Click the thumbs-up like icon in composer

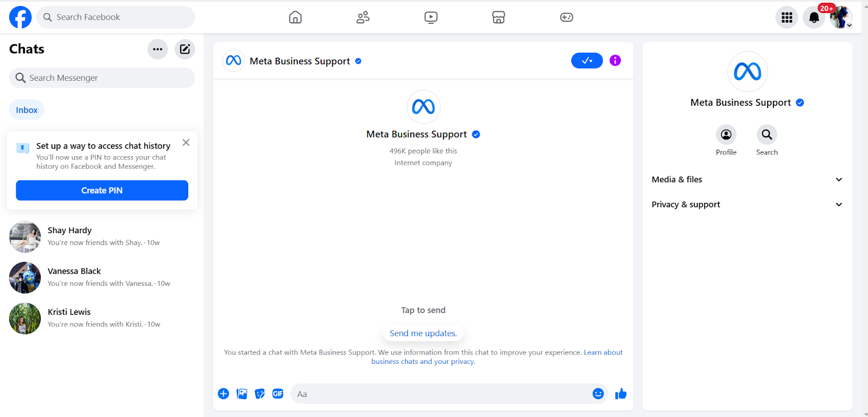(621, 394)
